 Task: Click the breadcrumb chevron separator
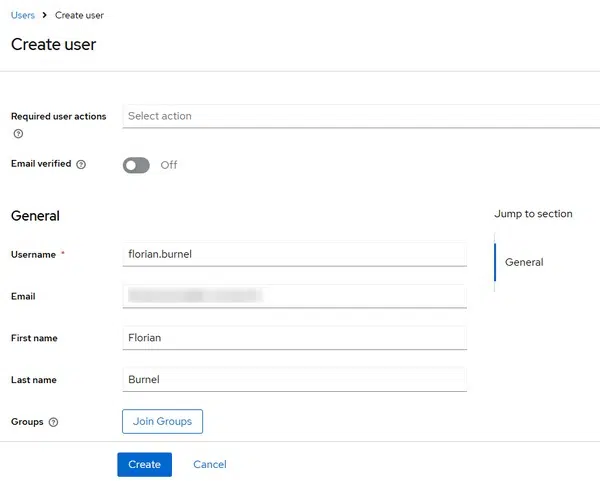[45, 15]
